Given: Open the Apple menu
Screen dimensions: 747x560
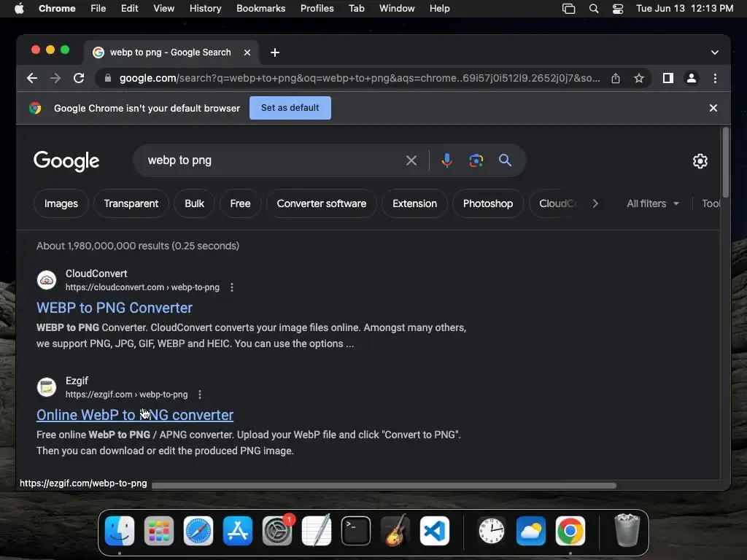Looking at the screenshot, I should point(19,9).
